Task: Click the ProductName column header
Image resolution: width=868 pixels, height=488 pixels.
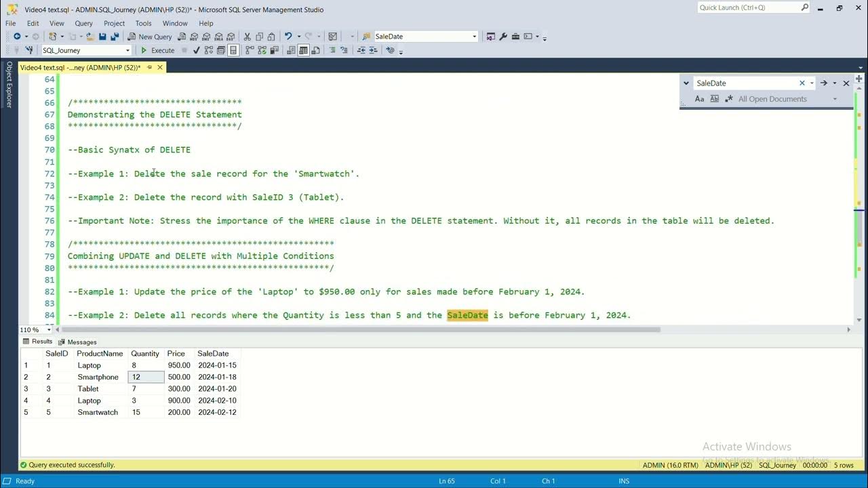Action: click(x=100, y=354)
